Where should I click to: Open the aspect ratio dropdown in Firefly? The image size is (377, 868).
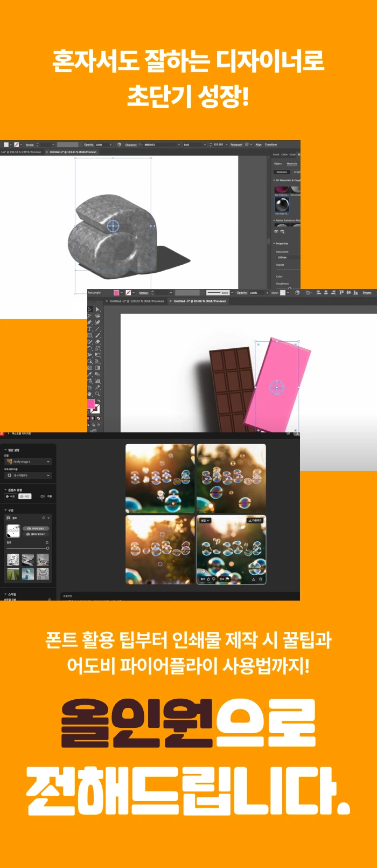(28, 476)
